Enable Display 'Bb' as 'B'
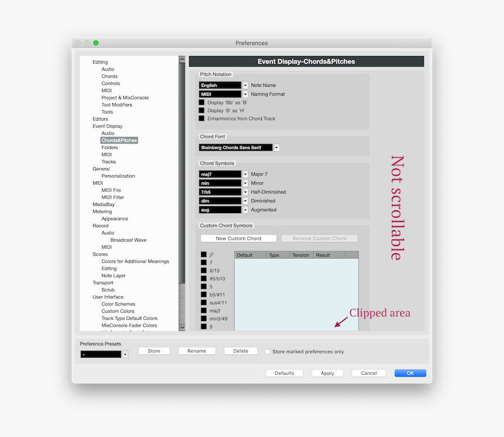Screen dimensions: 504x437 (202, 102)
